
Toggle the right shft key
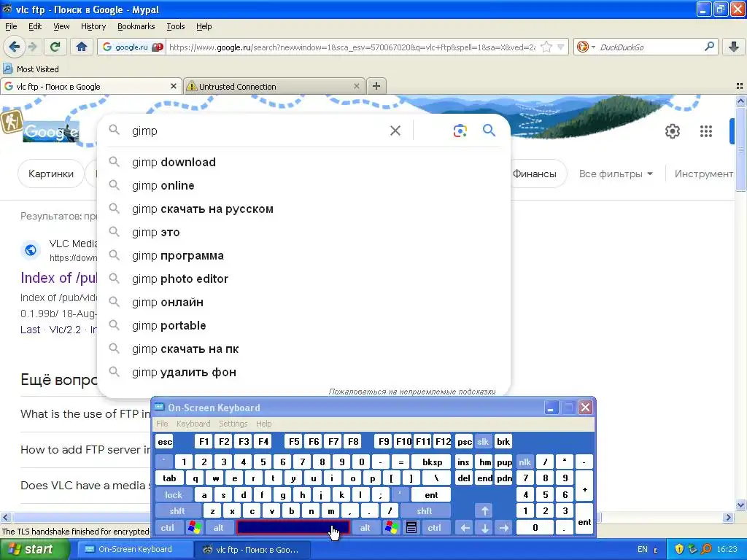point(425,511)
